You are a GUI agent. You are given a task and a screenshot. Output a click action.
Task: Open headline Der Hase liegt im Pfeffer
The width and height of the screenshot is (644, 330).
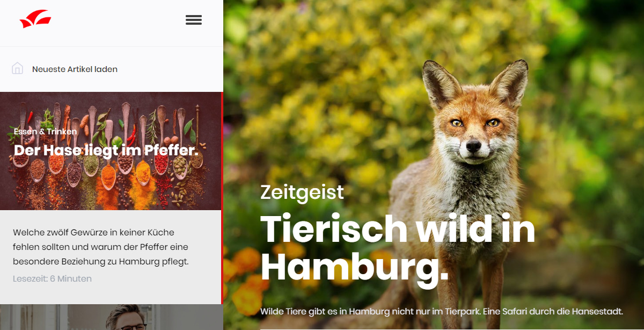pos(106,150)
